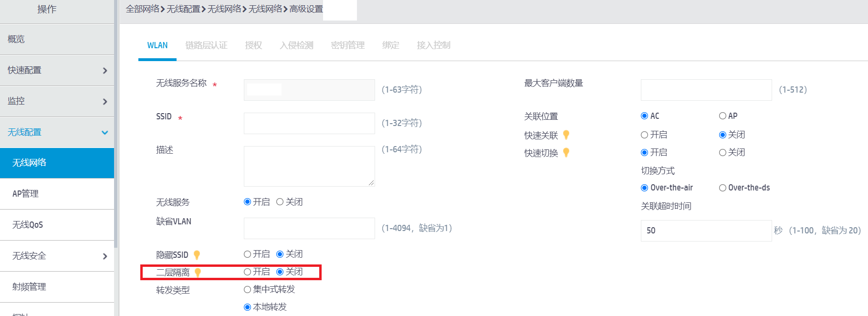Click the 无线配置 breadcrumb link
The image size is (868, 316).
183,9
